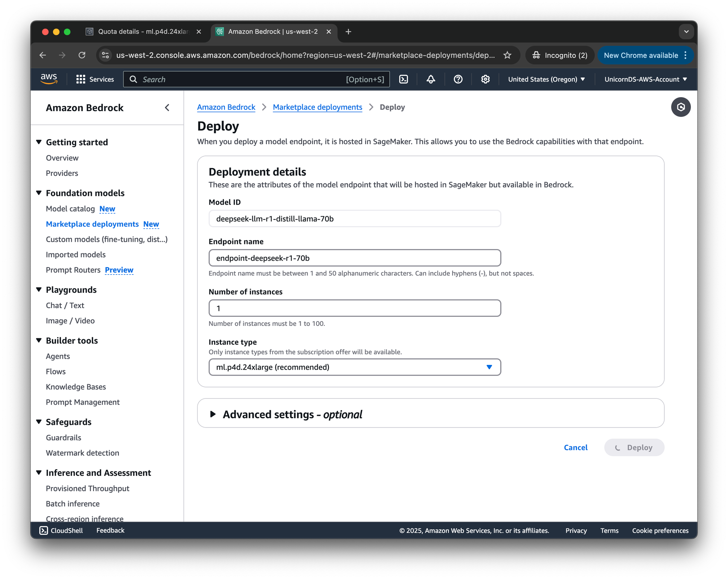Open the Services grid menu
This screenshot has height=579, width=728.
[x=95, y=79]
